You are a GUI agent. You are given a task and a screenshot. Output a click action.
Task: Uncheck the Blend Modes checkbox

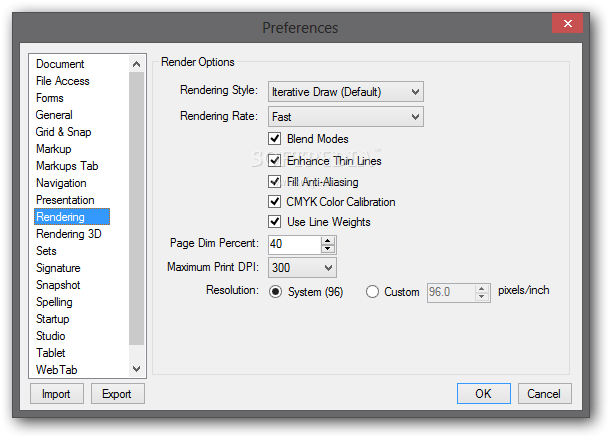point(275,138)
